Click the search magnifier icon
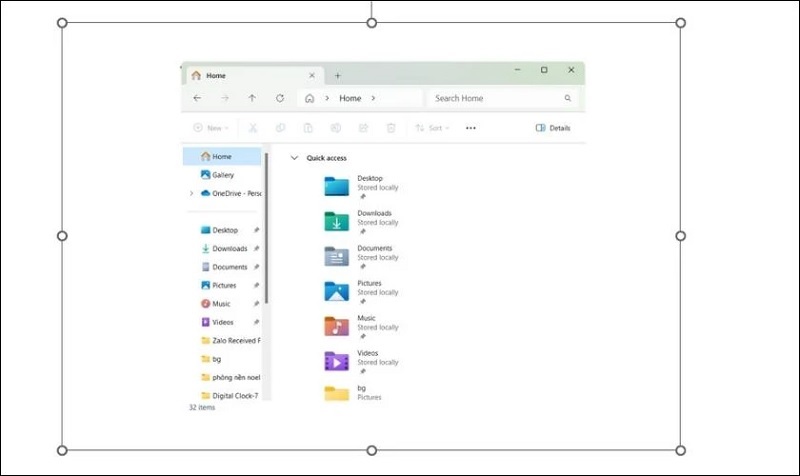The width and height of the screenshot is (800, 476). 568,99
